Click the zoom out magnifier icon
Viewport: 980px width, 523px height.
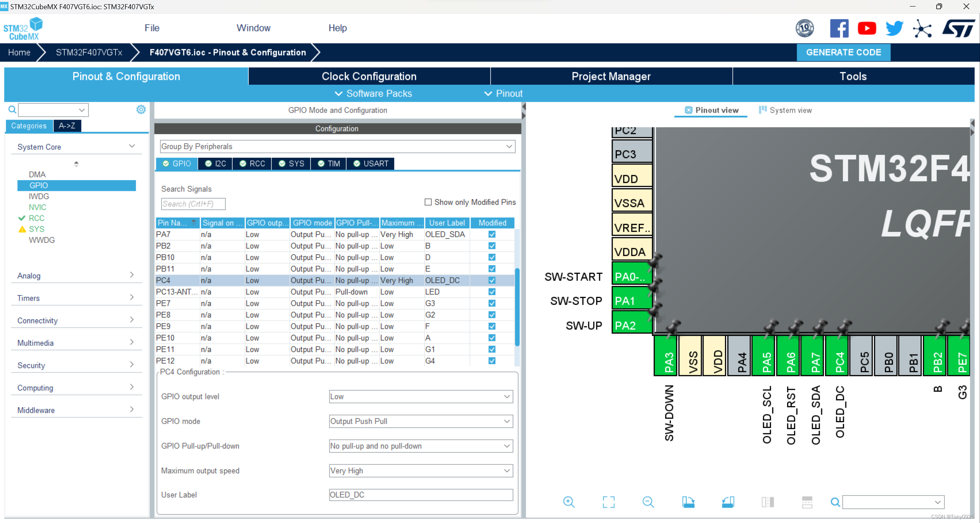[x=648, y=502]
